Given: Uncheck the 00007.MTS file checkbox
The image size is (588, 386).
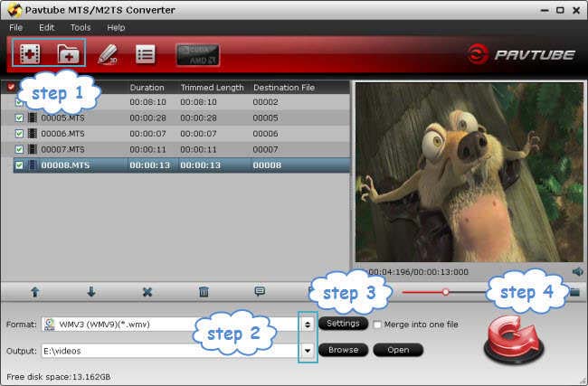Looking at the screenshot, I should click(21, 148).
